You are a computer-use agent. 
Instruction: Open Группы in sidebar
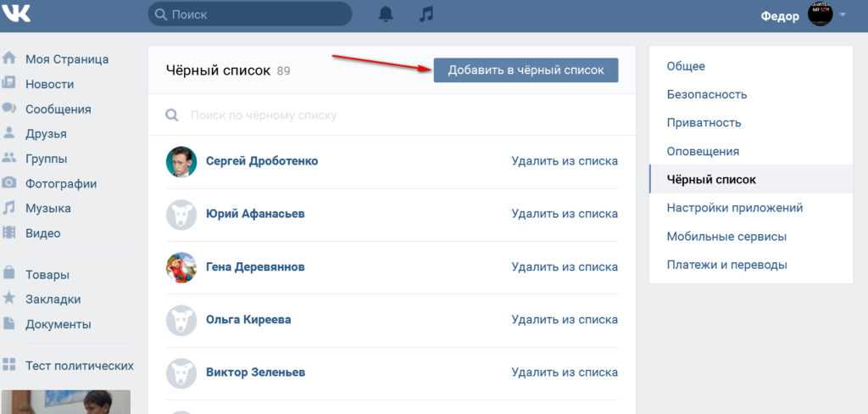(46, 159)
